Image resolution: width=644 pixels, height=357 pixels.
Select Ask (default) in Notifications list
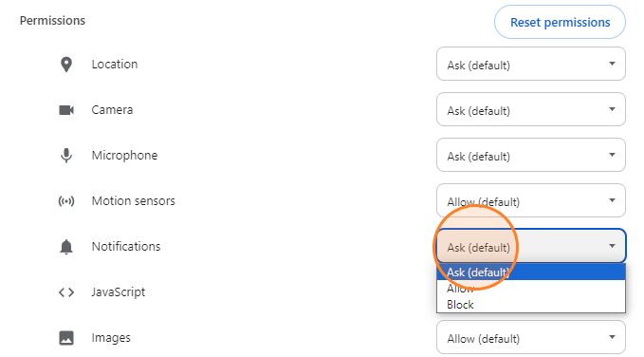click(x=530, y=272)
